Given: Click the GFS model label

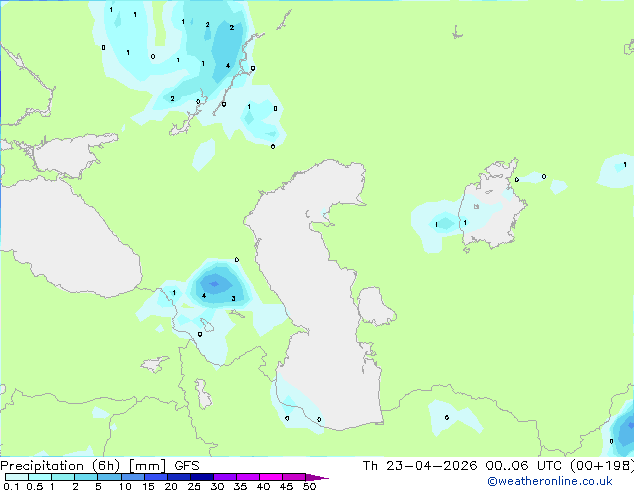Looking at the screenshot, I should 187,466.
